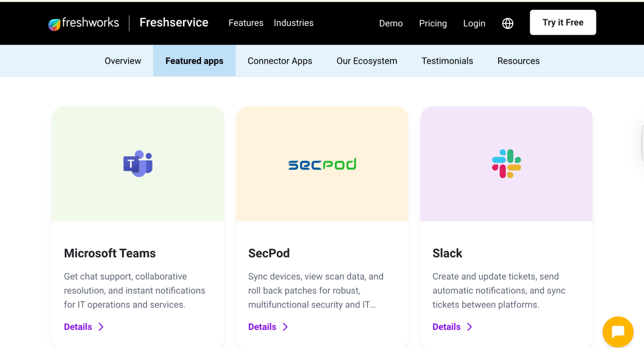Click the SecPod description text
Screen dimensions: 644x348
(x=316, y=290)
